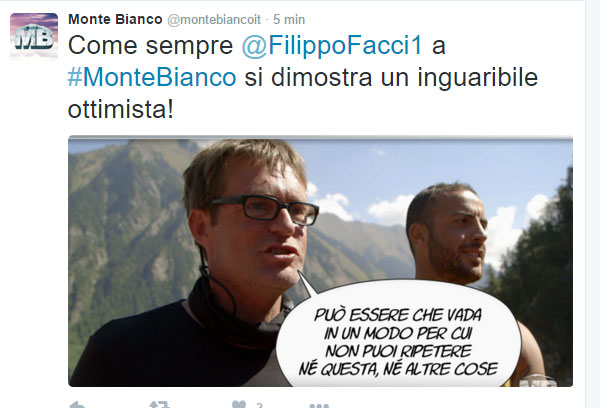Click the words 'si dimostra un' in tweet

tap(327, 77)
